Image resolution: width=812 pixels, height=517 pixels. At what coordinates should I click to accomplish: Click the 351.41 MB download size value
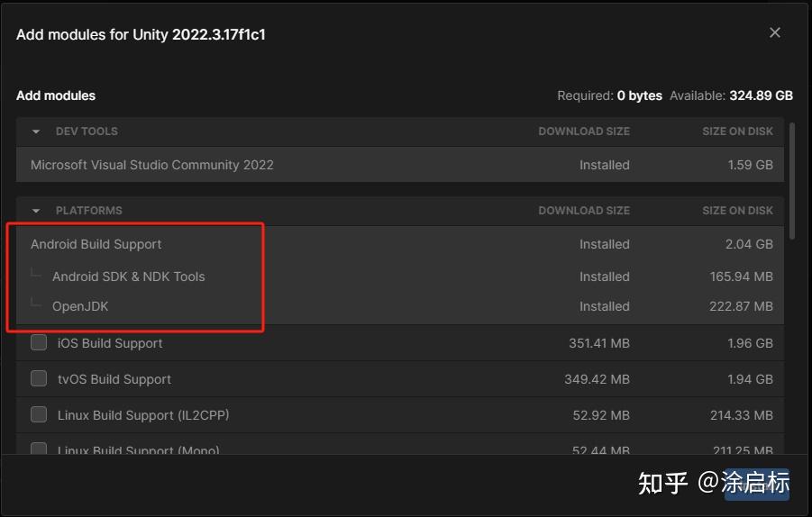click(x=599, y=343)
